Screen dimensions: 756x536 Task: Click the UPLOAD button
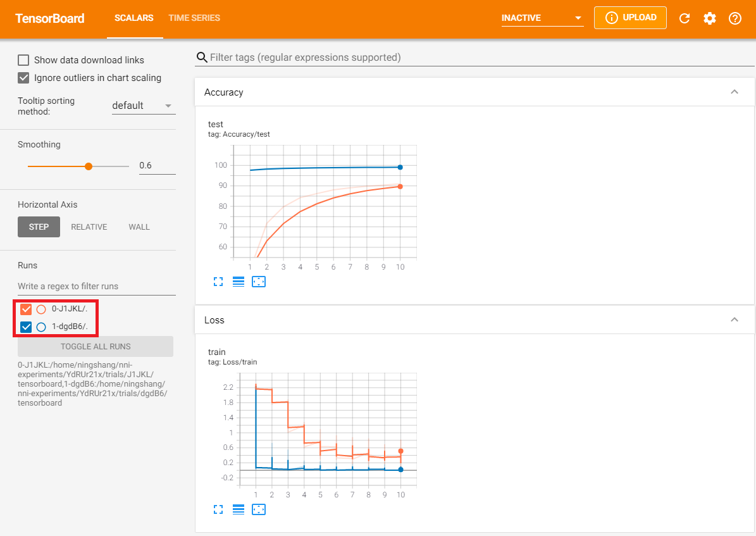coord(630,18)
